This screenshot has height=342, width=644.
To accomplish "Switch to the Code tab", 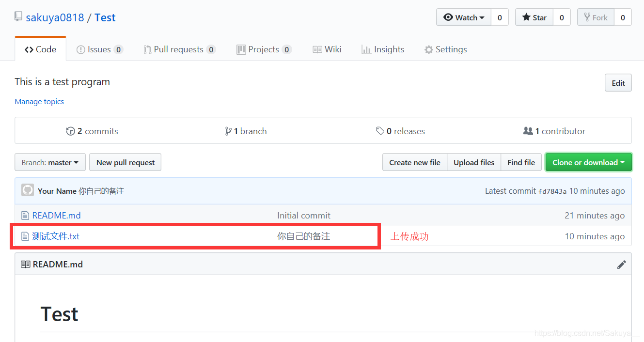I will pyautogui.click(x=41, y=49).
